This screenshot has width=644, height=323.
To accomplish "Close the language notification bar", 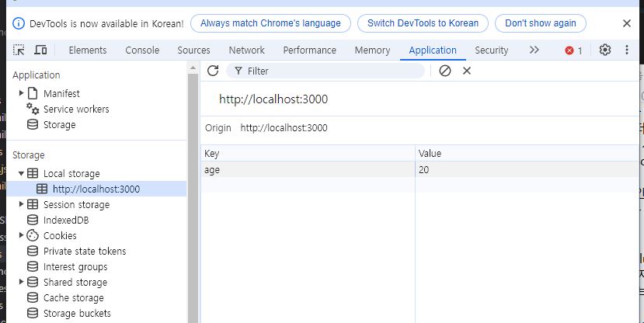I will (626, 23).
